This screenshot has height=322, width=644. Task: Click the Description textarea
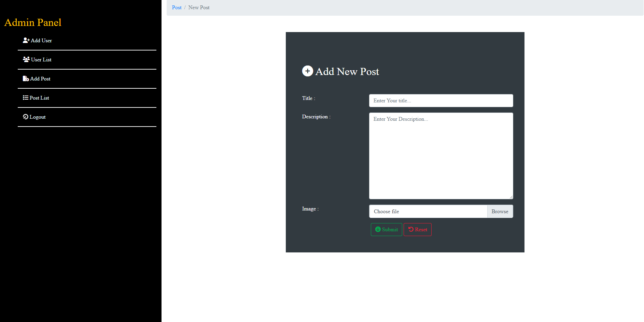[x=441, y=155]
